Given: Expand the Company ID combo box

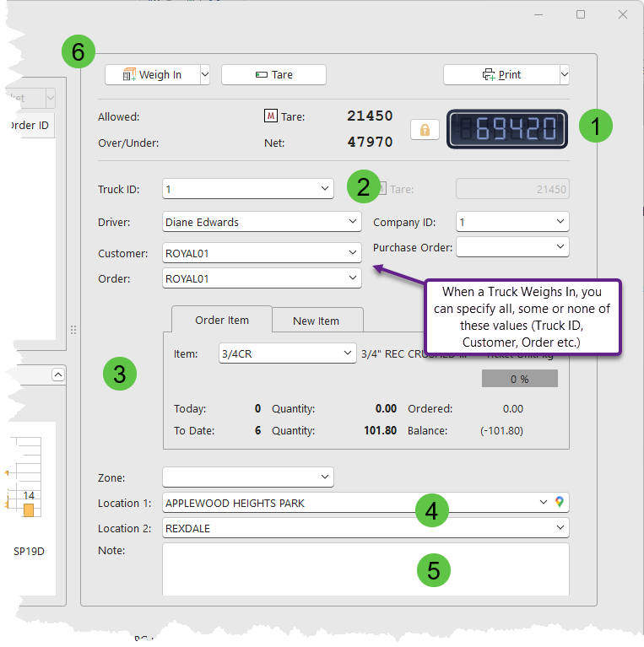Looking at the screenshot, I should pos(560,222).
